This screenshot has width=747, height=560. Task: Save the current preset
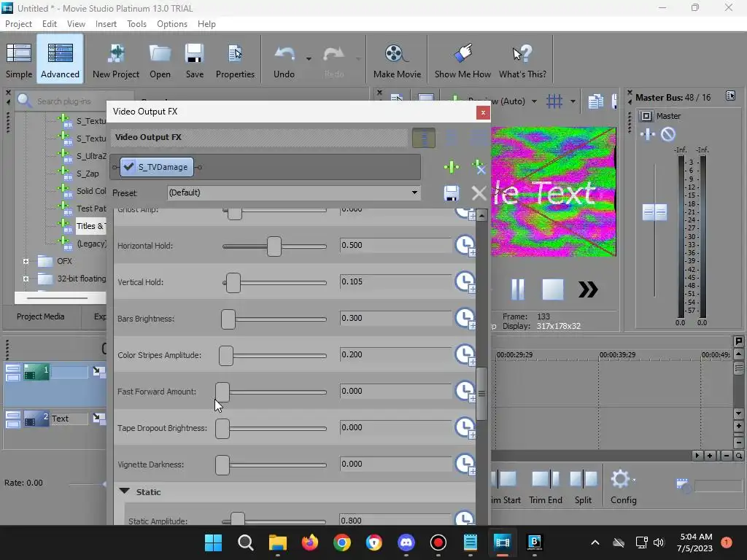[451, 193]
